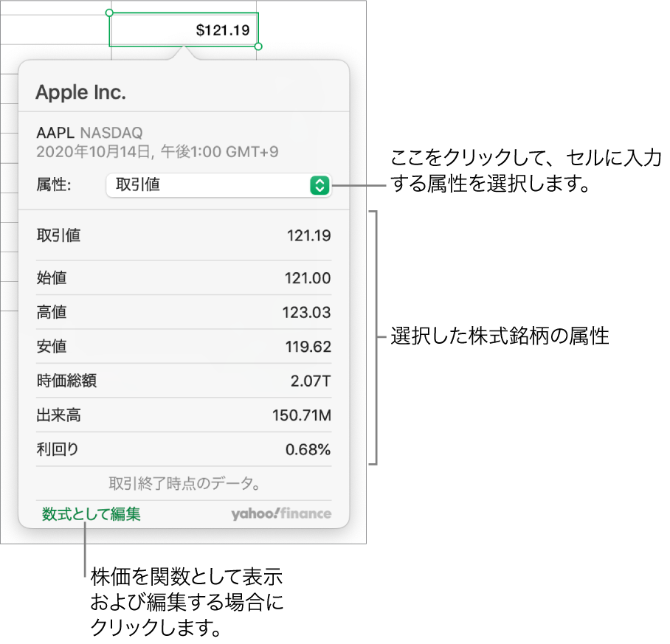Click the Apple Inc. title
The height and width of the screenshot is (644, 670).
pos(82,94)
